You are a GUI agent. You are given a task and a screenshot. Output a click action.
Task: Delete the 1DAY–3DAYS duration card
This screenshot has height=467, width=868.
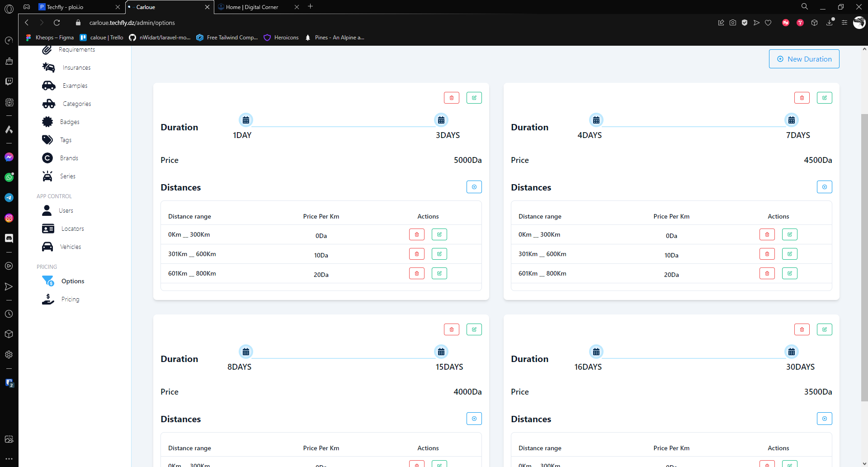coord(451,98)
